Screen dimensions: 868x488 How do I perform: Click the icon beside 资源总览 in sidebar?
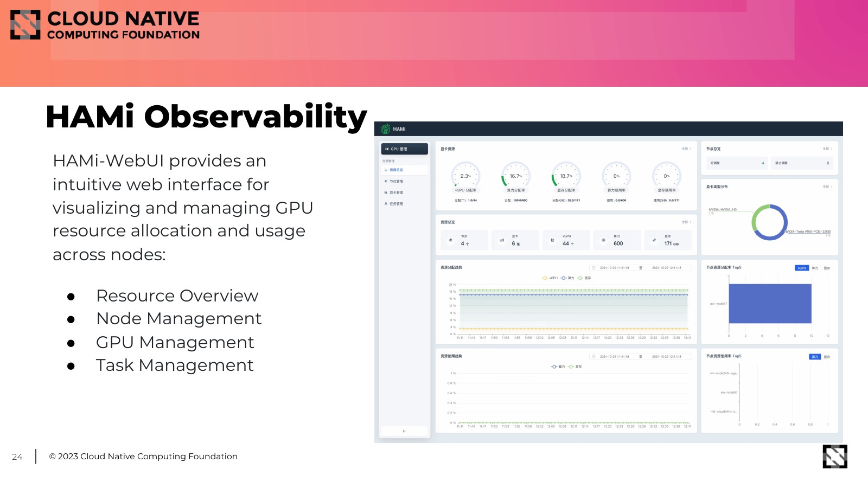(386, 170)
